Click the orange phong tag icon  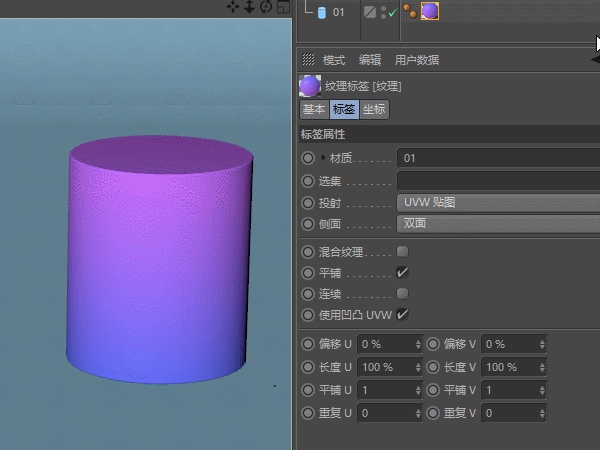(x=410, y=11)
